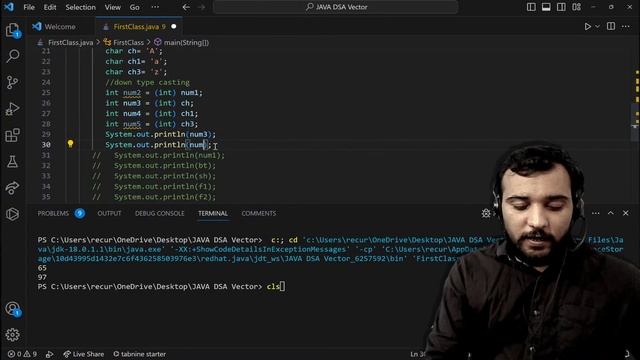Screen dimensions: 640x360
Task: Open the Manage gear icon
Action: click(x=13, y=335)
